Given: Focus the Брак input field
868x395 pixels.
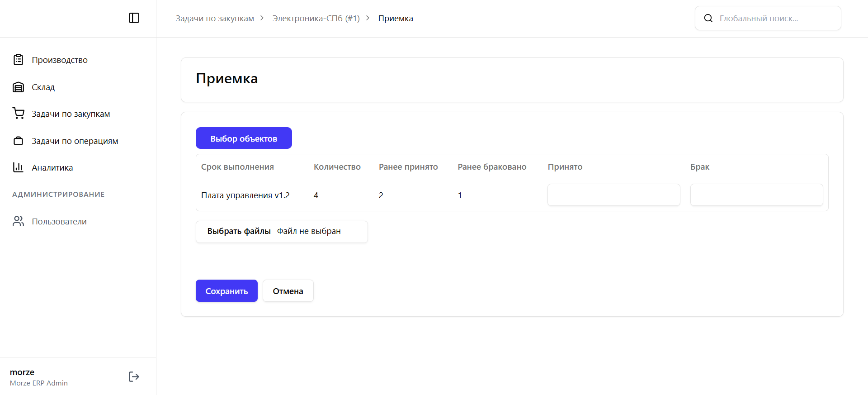Looking at the screenshot, I should (x=756, y=195).
